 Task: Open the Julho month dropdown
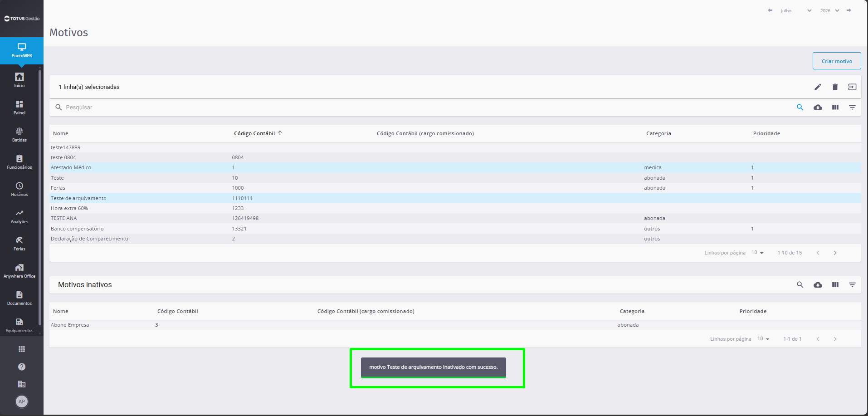point(796,10)
